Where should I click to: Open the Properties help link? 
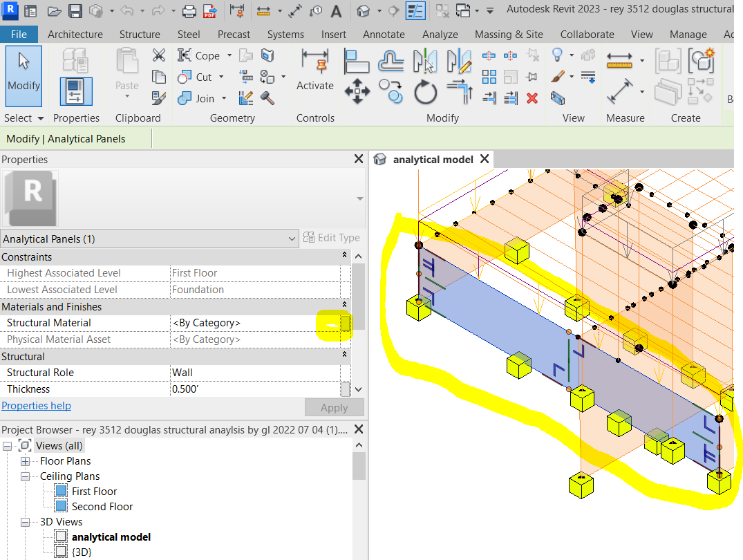[36, 405]
